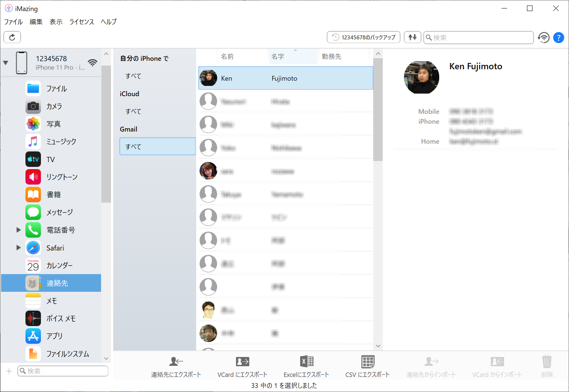Click the contact list scroll-up arrow

[x=378, y=54]
